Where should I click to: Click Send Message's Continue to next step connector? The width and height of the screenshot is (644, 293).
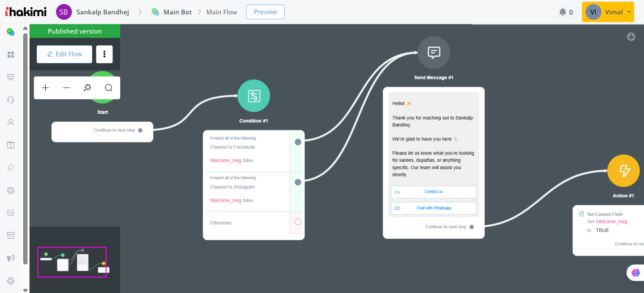pyautogui.click(x=472, y=227)
